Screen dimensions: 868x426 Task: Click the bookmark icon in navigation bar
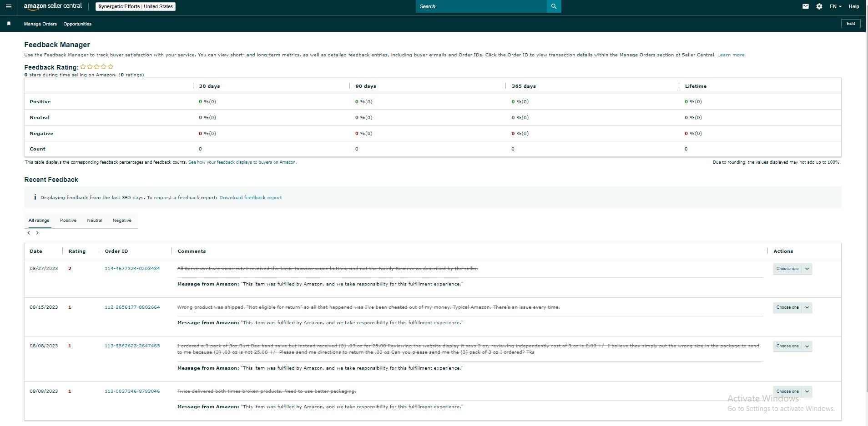pos(9,24)
